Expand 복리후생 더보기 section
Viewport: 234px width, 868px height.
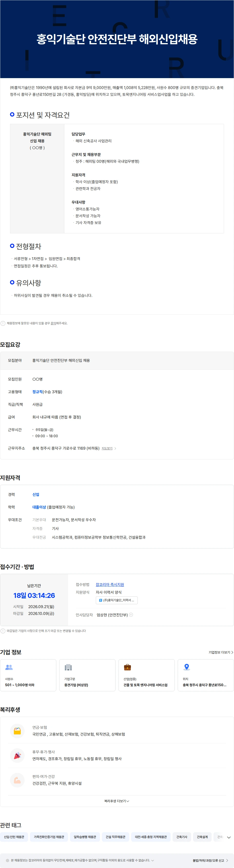117,801
